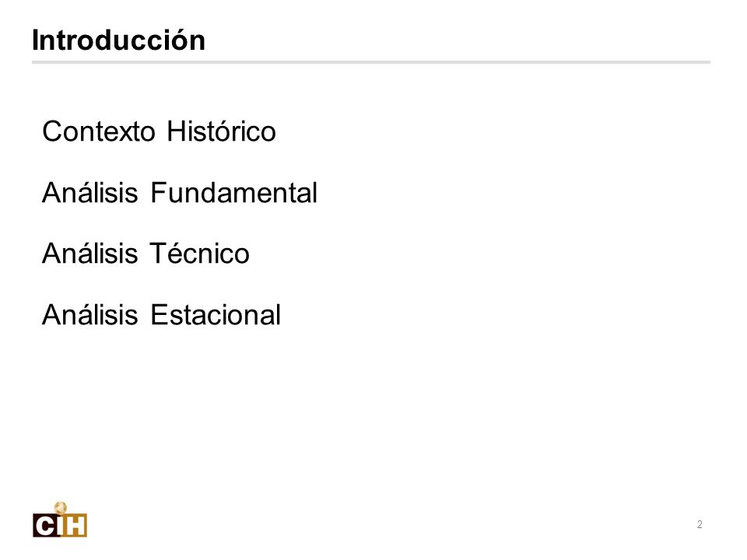Select the Contexto Histórico text line
The height and width of the screenshot is (560, 747).
coord(159,131)
